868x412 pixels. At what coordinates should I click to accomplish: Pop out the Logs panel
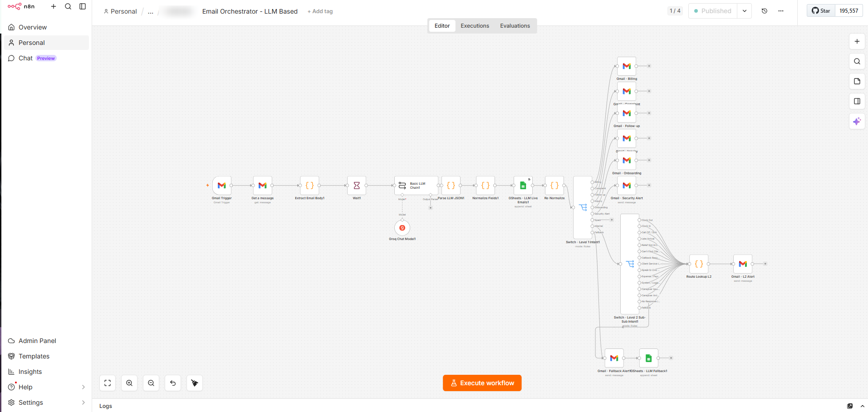pos(850,406)
